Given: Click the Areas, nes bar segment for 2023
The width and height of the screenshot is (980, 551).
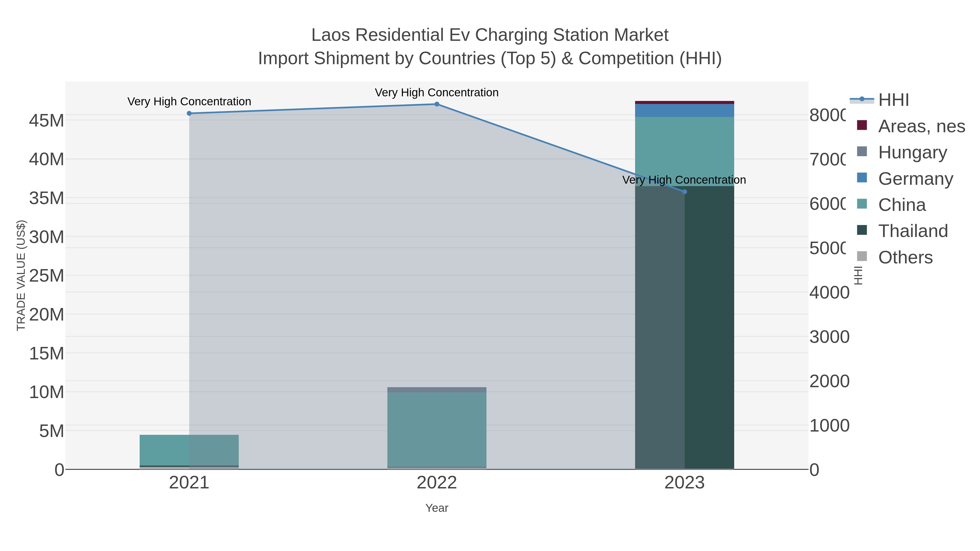Looking at the screenshot, I should [x=684, y=103].
